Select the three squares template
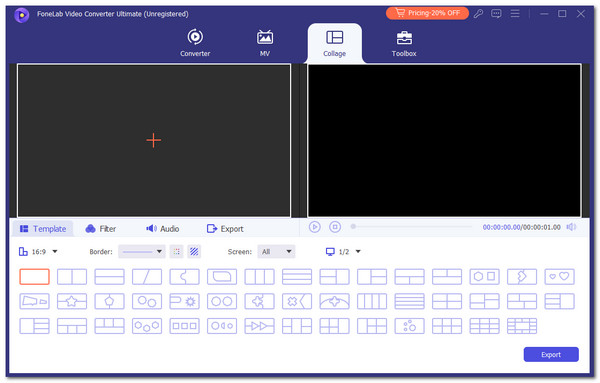The height and width of the screenshot is (383, 600). 184,326
